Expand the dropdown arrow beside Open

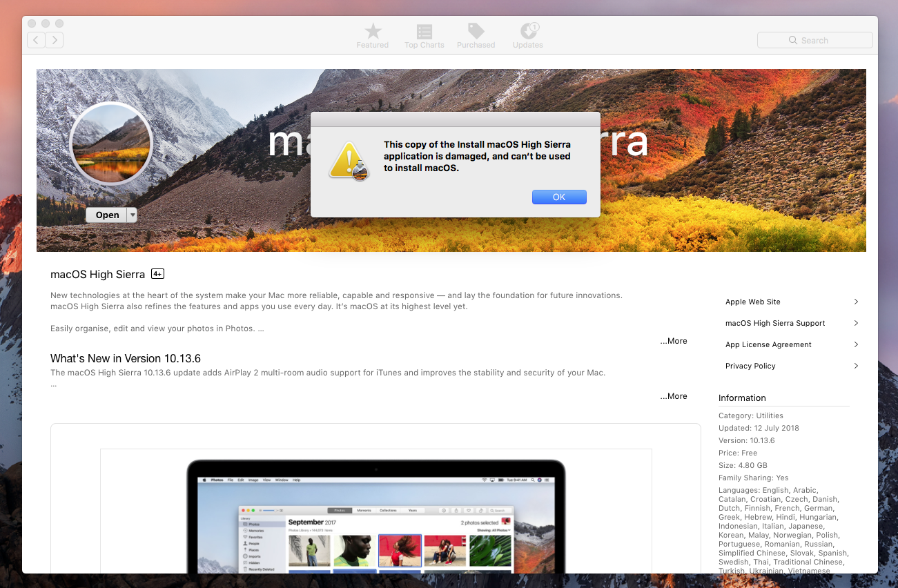pos(132,215)
